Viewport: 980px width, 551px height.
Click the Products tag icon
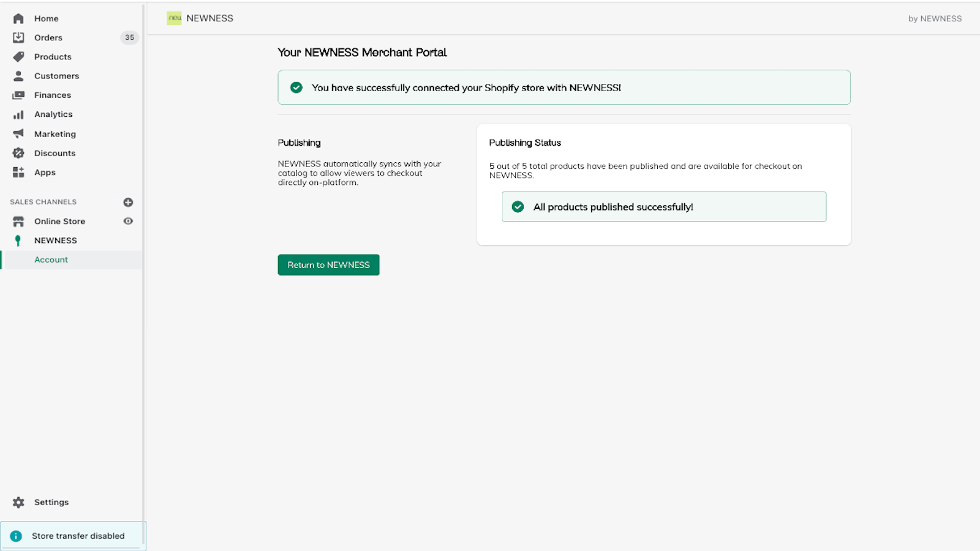pos(18,57)
